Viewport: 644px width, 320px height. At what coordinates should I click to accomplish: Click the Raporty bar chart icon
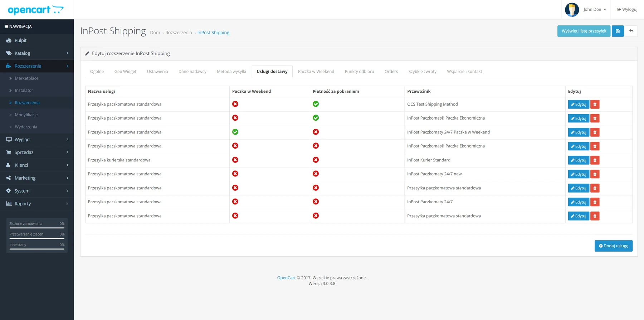click(x=9, y=204)
